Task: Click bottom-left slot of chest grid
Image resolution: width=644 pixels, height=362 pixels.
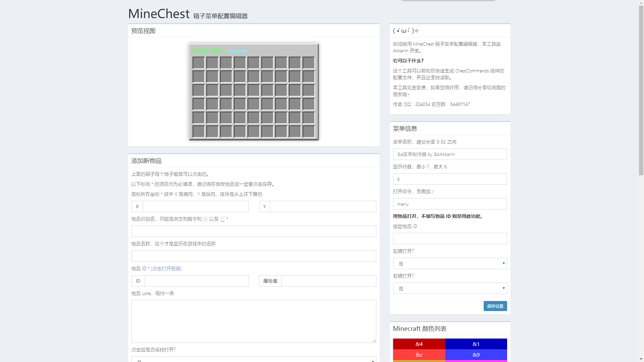Action: 199,131
